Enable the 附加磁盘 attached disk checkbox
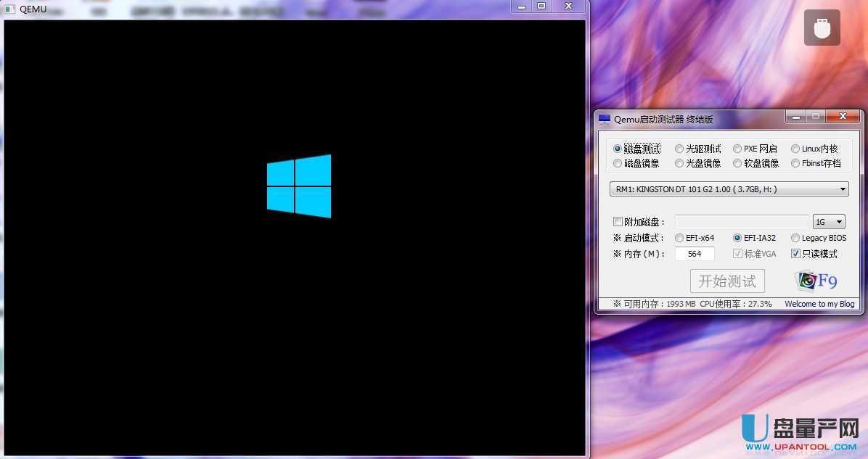 coord(618,221)
